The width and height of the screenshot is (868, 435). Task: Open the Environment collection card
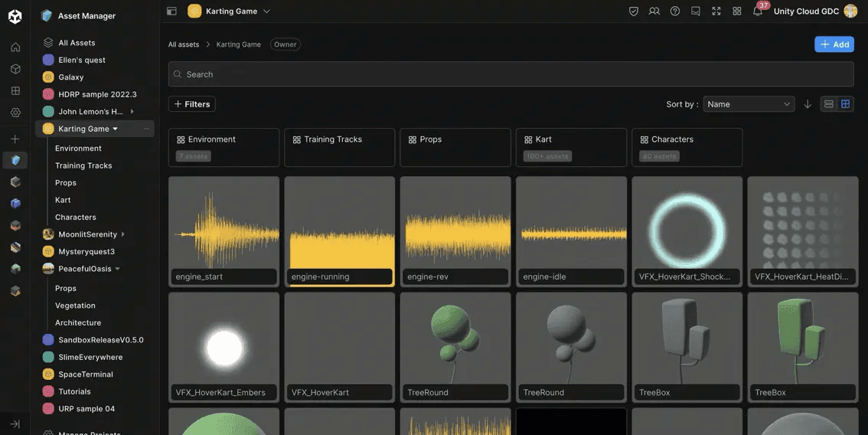pyautogui.click(x=224, y=147)
